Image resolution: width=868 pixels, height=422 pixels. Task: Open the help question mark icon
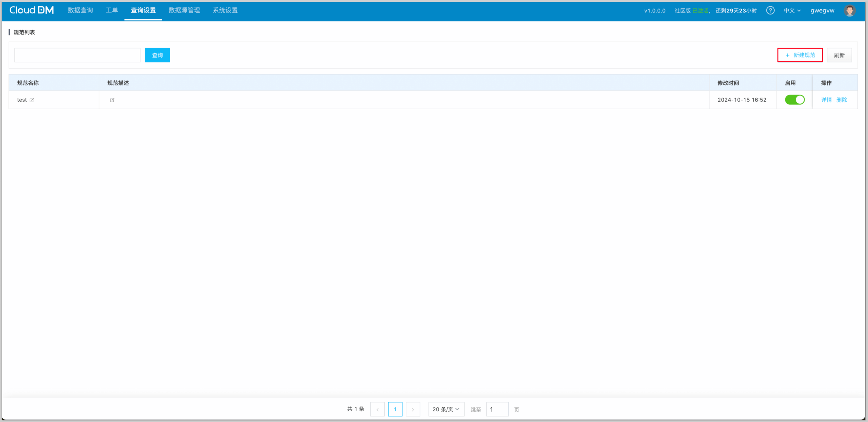[770, 11]
